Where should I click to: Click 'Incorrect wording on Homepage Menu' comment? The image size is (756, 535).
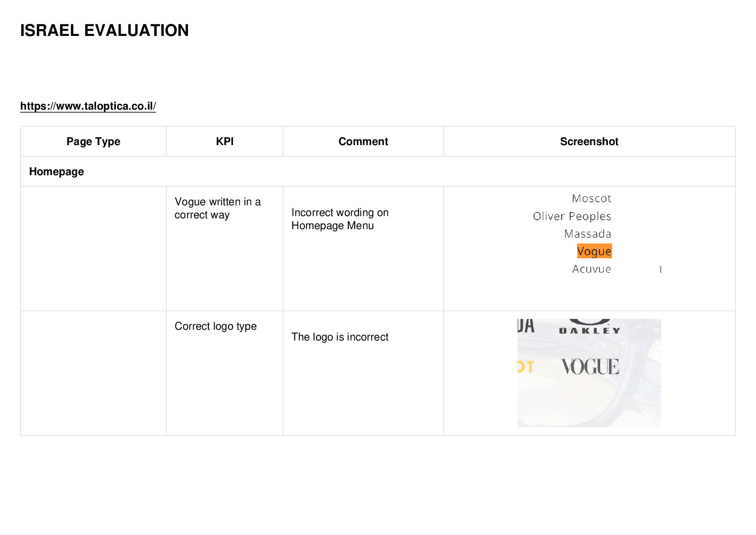click(x=340, y=219)
